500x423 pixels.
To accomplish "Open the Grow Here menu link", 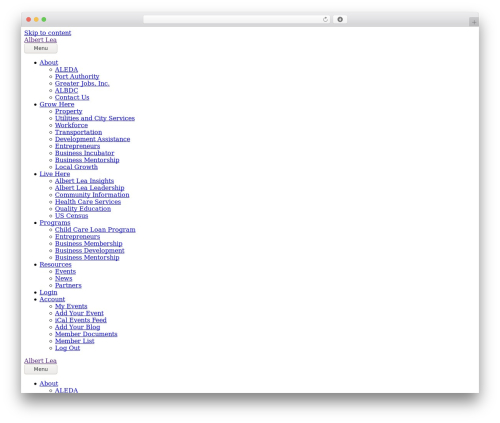I will pyautogui.click(x=57, y=104).
